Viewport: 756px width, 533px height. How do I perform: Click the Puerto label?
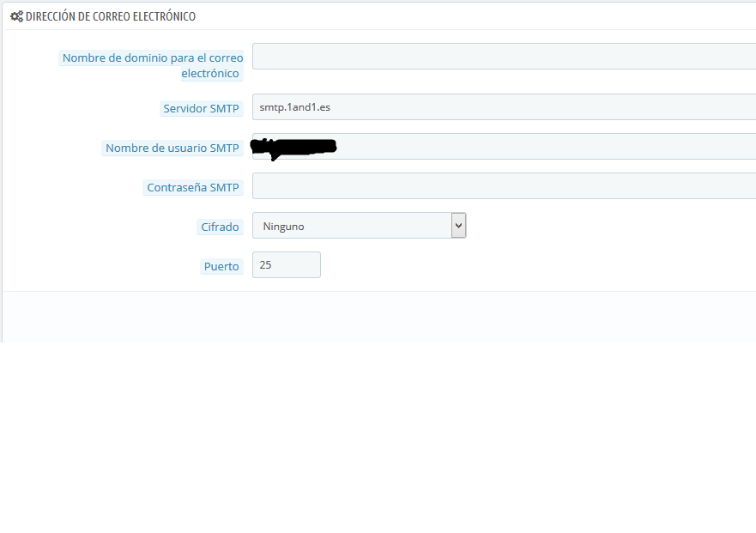221,267
